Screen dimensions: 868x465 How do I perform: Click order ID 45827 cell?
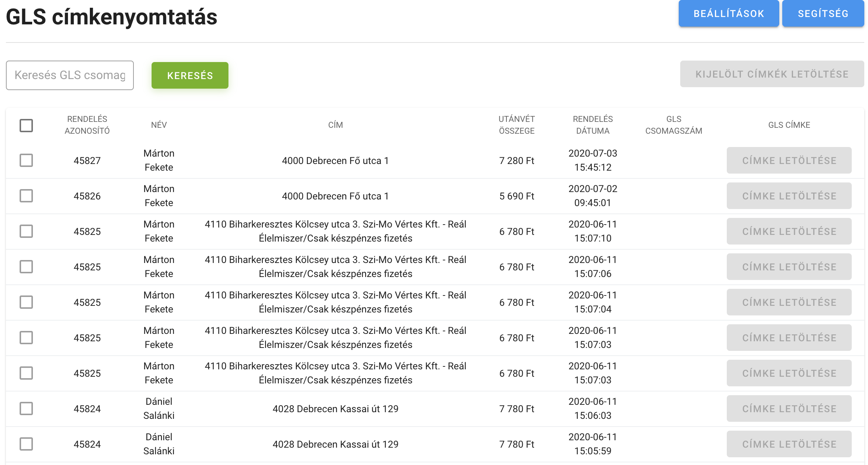[x=87, y=161]
